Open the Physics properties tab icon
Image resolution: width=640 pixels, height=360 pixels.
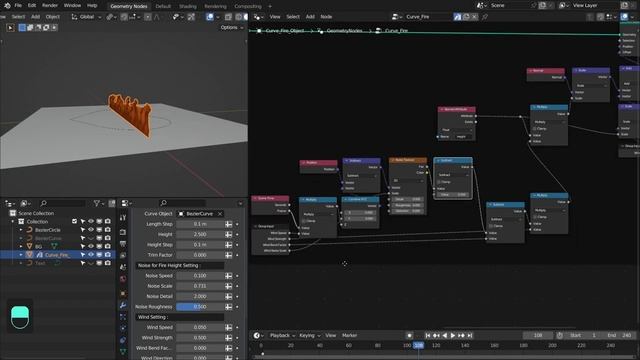coord(123,328)
